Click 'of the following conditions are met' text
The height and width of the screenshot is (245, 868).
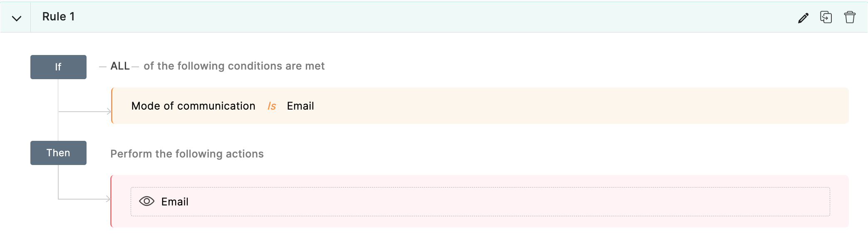click(x=234, y=66)
